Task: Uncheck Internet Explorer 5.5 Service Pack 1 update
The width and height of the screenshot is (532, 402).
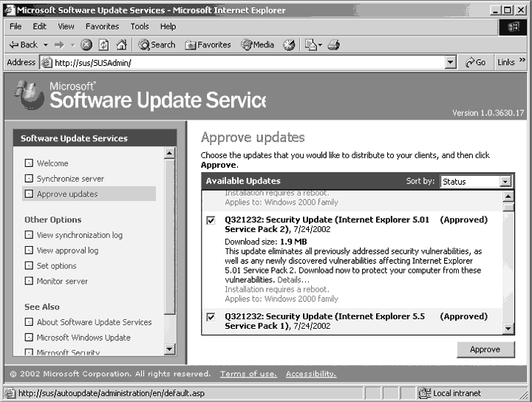Action: pos(211,317)
